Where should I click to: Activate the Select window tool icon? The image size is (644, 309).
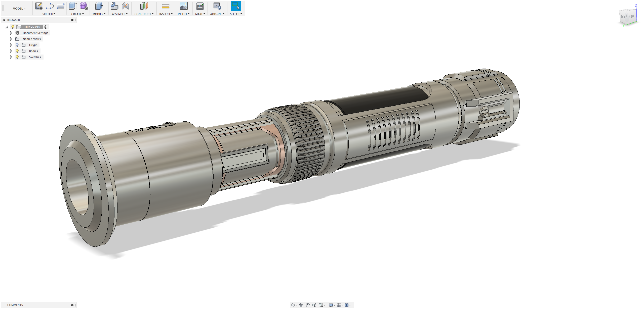(236, 6)
